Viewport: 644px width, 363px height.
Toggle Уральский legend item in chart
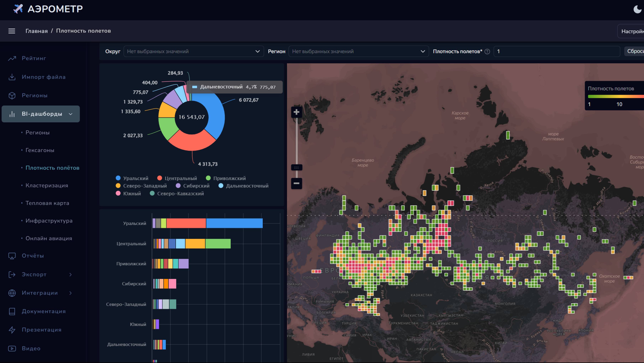coord(132,178)
